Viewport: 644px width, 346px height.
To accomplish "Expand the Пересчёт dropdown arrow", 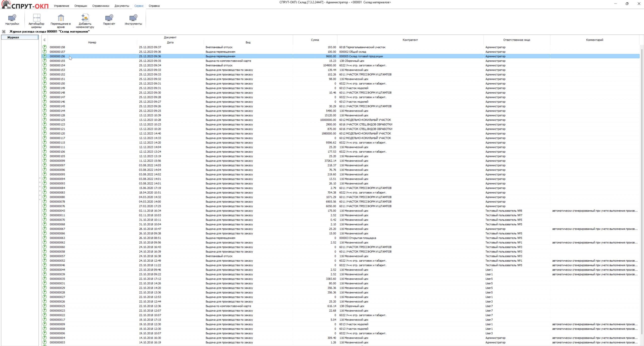I will coord(109,27).
